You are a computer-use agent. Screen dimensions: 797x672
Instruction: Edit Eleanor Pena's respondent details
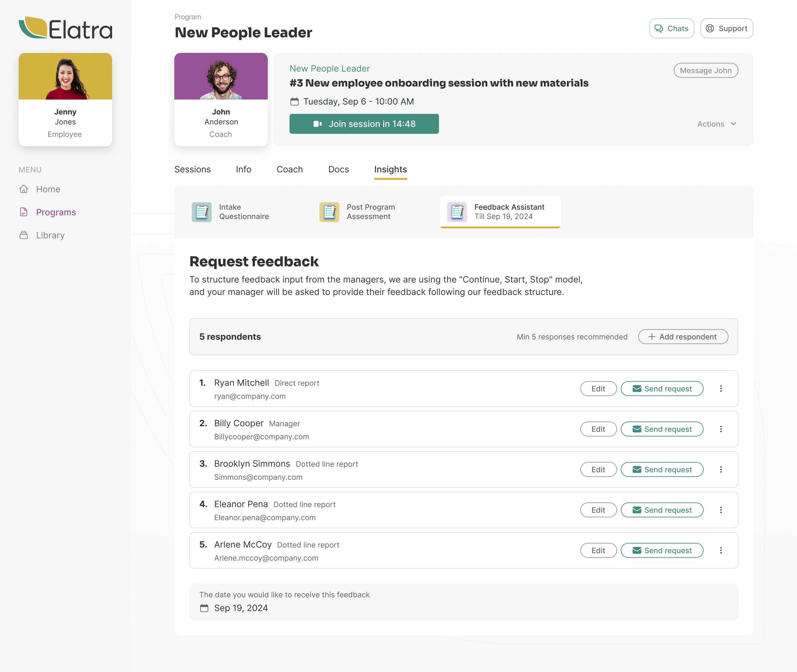point(598,510)
